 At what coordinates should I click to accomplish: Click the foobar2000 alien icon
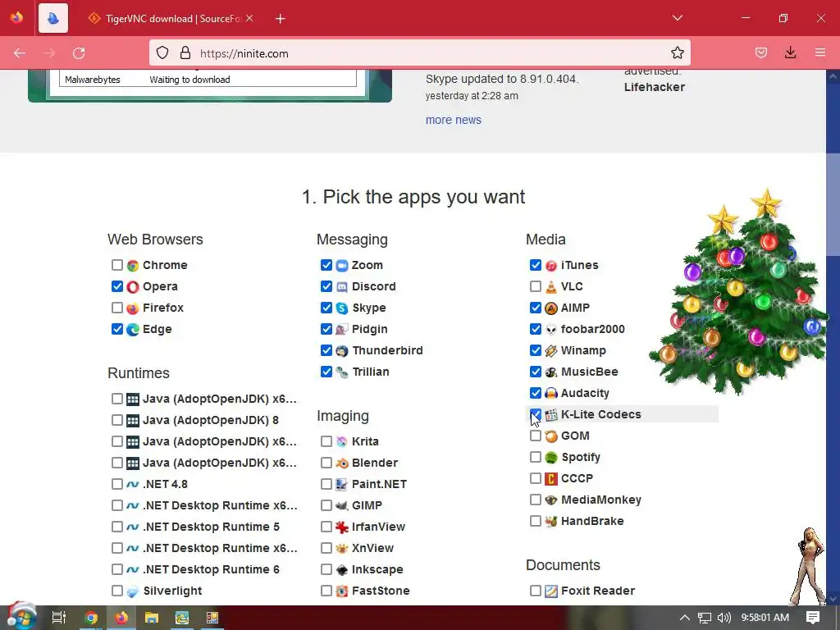(x=551, y=330)
